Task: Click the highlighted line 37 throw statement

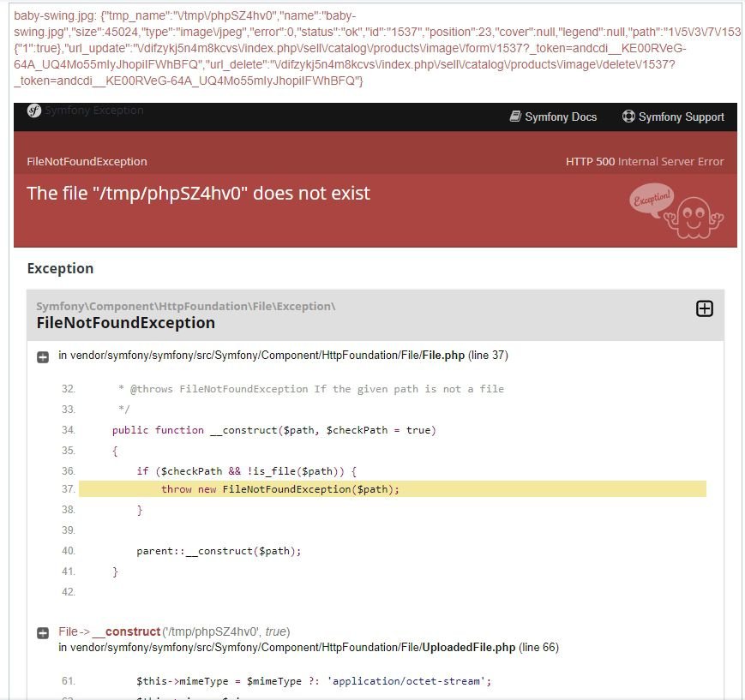Action: pyautogui.click(x=393, y=489)
